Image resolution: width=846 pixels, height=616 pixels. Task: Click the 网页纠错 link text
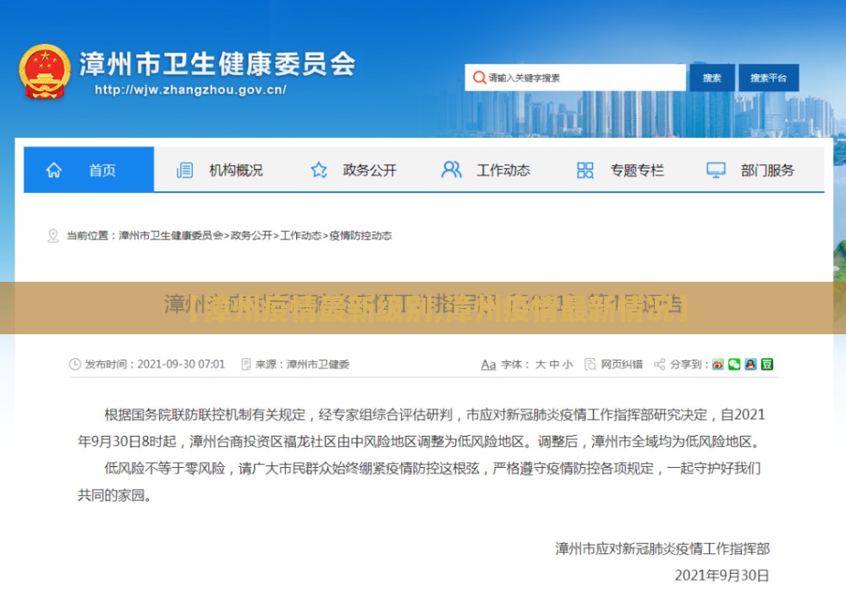[x=622, y=365]
